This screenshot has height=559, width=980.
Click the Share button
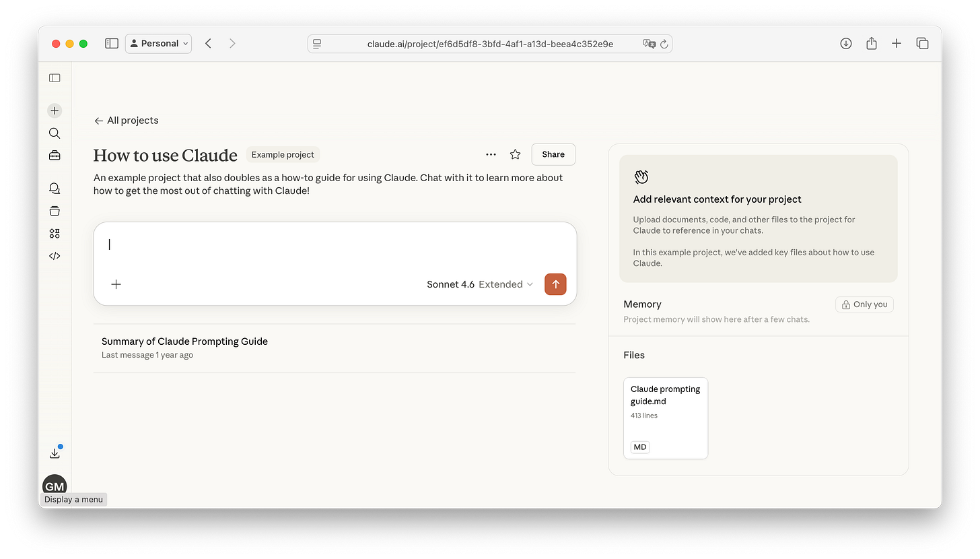click(x=553, y=154)
